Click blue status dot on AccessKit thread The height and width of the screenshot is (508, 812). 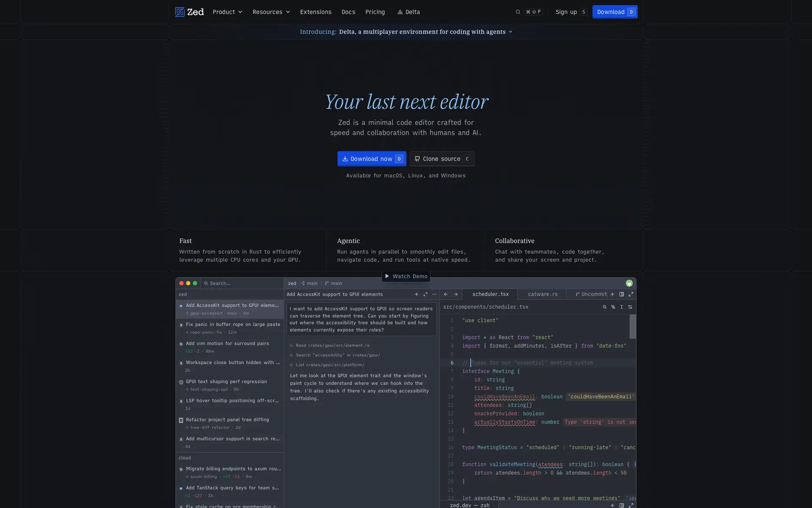tap(181, 306)
